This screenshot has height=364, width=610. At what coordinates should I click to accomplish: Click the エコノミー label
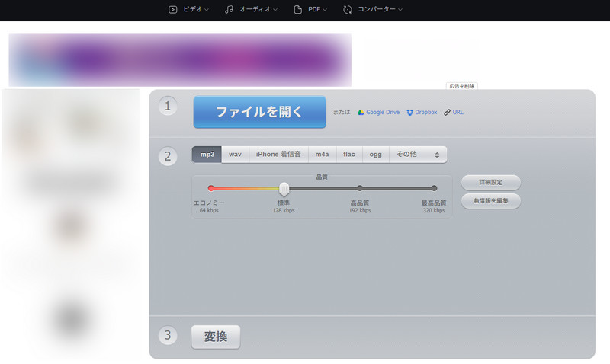coord(209,203)
